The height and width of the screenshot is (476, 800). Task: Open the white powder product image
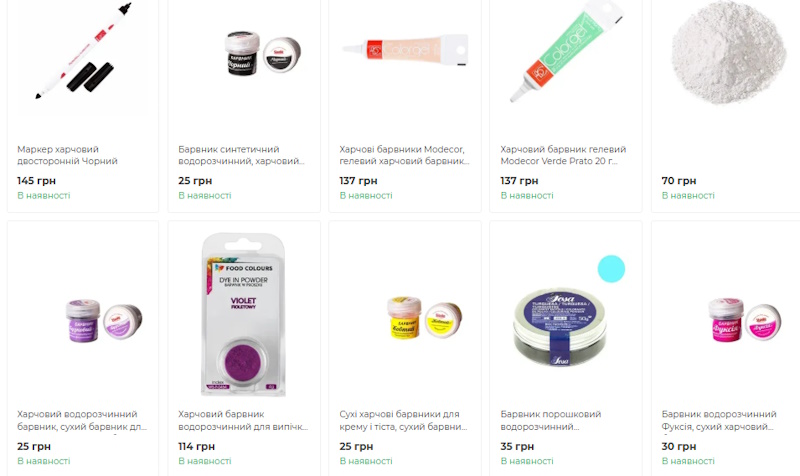(x=728, y=52)
